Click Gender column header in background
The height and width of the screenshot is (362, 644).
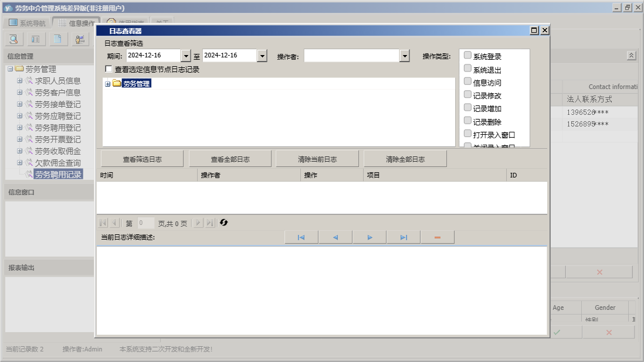point(605,308)
